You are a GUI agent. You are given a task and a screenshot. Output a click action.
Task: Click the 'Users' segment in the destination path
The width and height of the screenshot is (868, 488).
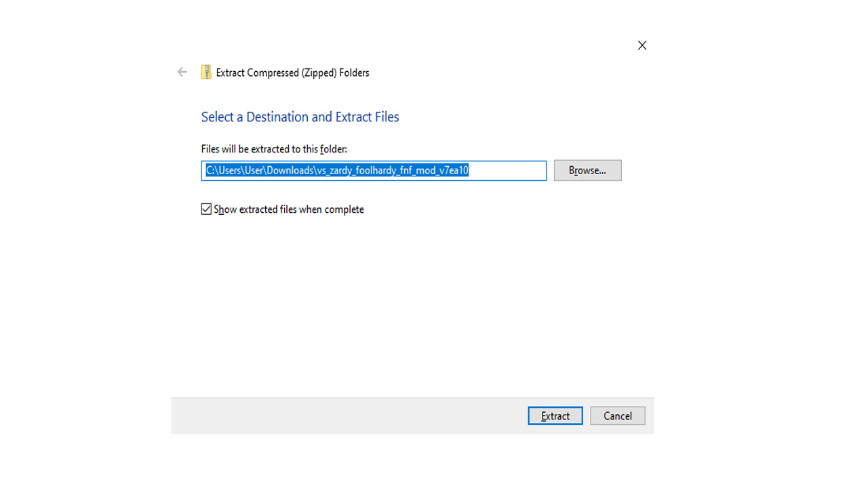(x=230, y=171)
